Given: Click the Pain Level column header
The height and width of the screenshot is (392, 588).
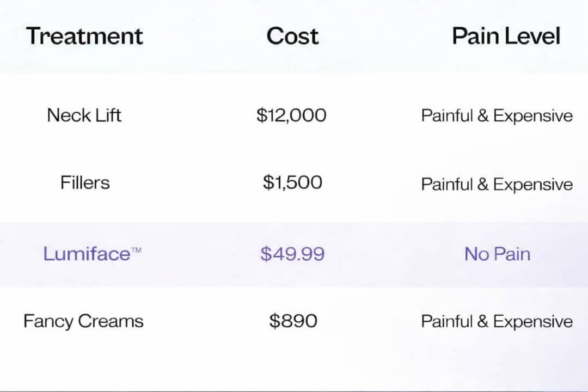Looking at the screenshot, I should pos(506,36).
